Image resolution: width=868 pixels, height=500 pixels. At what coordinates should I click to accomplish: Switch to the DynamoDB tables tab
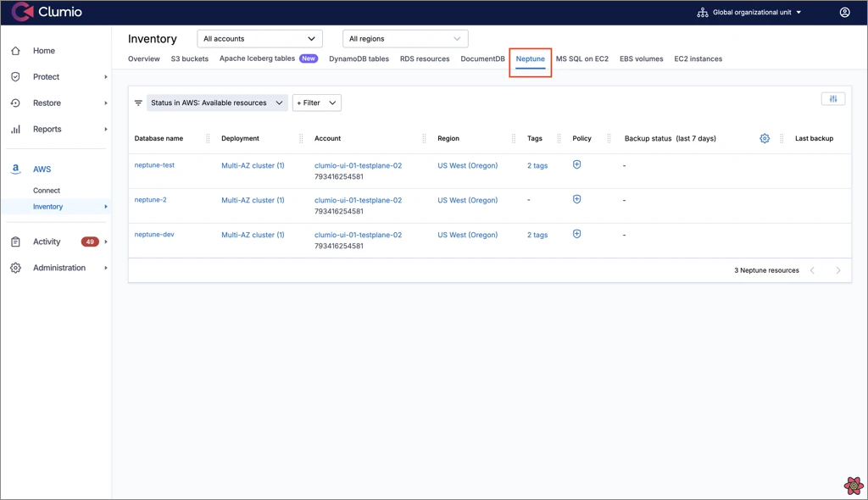click(x=359, y=59)
